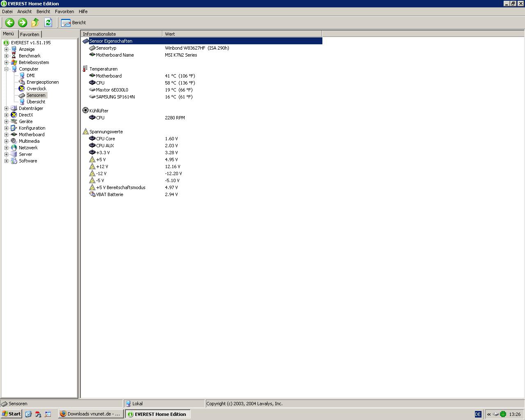Expand the Server tree node
The image size is (525, 420).
pyautogui.click(x=6, y=154)
